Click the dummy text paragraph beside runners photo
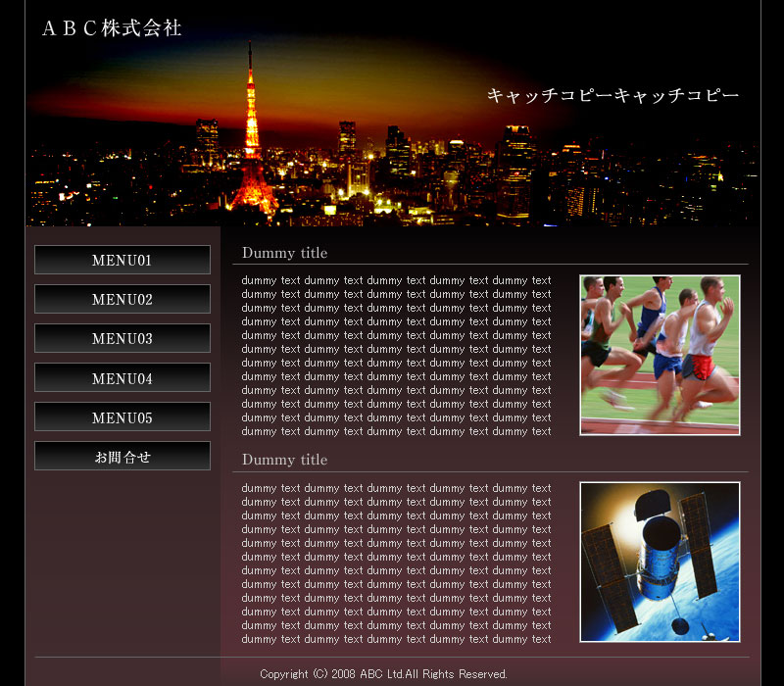Image resolution: width=784 pixels, height=686 pixels. 396,356
